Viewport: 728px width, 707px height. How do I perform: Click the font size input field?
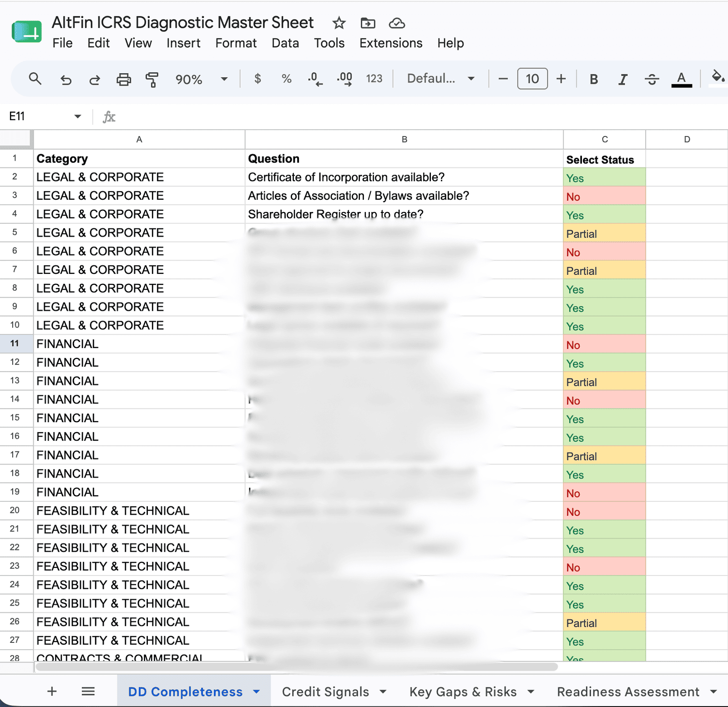click(532, 79)
